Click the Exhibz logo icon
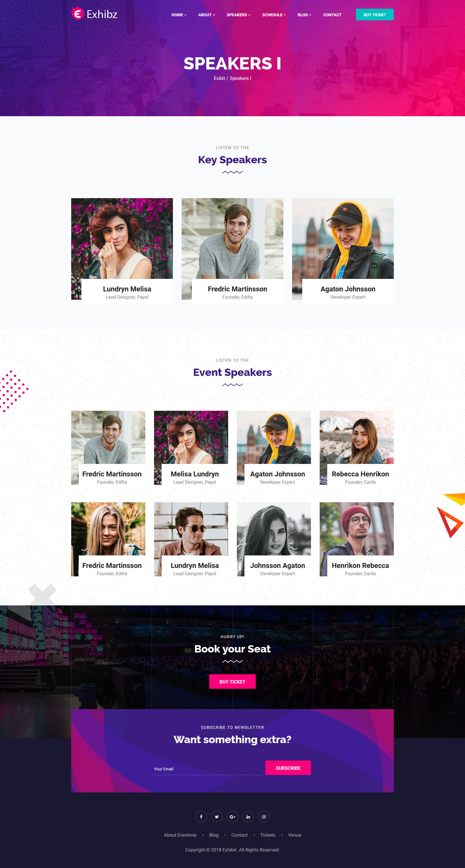The image size is (465, 868). [78, 13]
